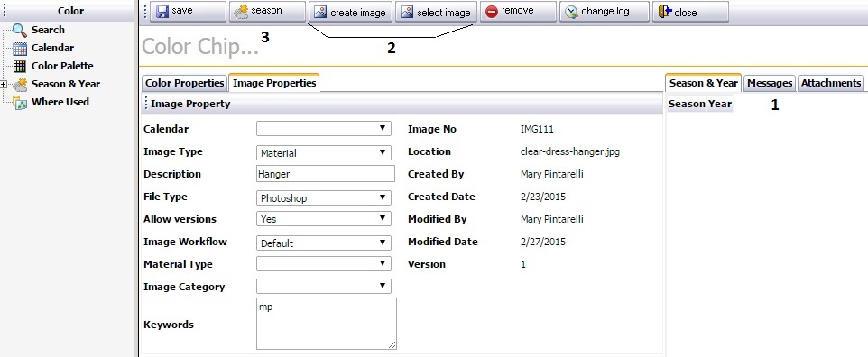Viewport: 868px width, 357px height.
Task: Open the Image Type dropdown
Action: (x=323, y=152)
